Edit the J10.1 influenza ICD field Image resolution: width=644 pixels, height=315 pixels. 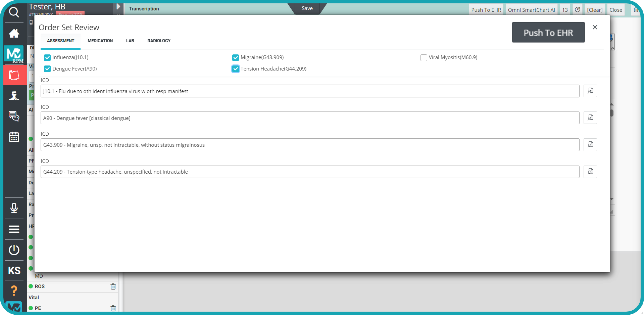coord(310,91)
